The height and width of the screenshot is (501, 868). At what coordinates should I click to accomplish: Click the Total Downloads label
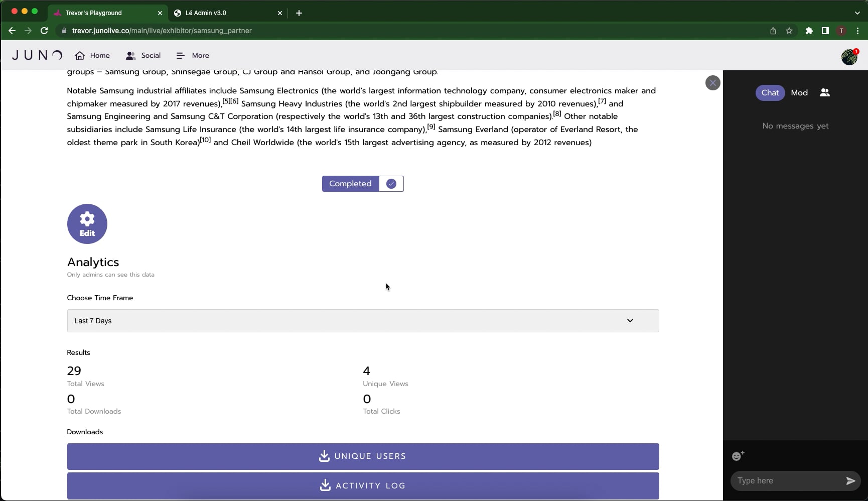(x=94, y=412)
